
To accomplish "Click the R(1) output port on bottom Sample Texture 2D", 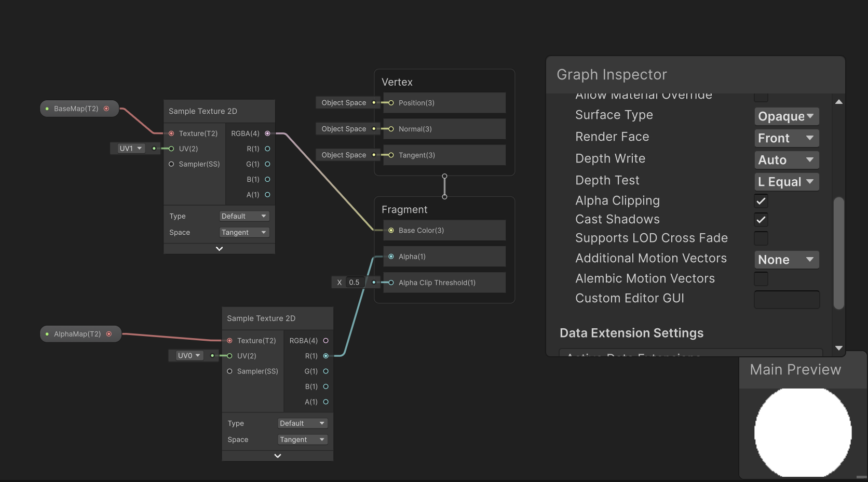I will coord(326,356).
